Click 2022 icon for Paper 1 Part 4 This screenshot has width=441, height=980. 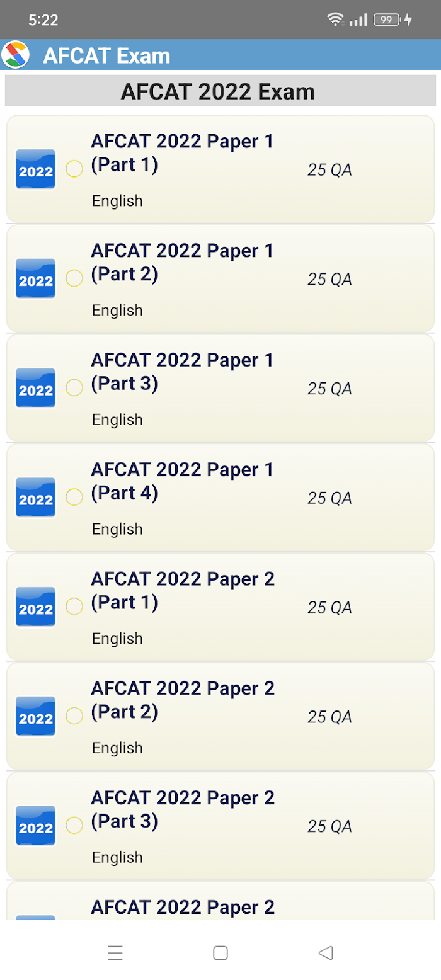[35, 498]
